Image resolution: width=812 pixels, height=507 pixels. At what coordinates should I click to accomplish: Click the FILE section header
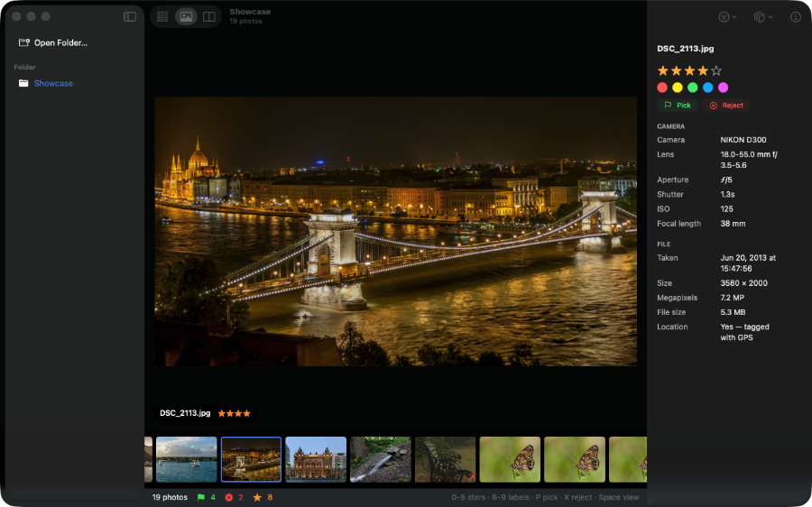click(x=663, y=244)
